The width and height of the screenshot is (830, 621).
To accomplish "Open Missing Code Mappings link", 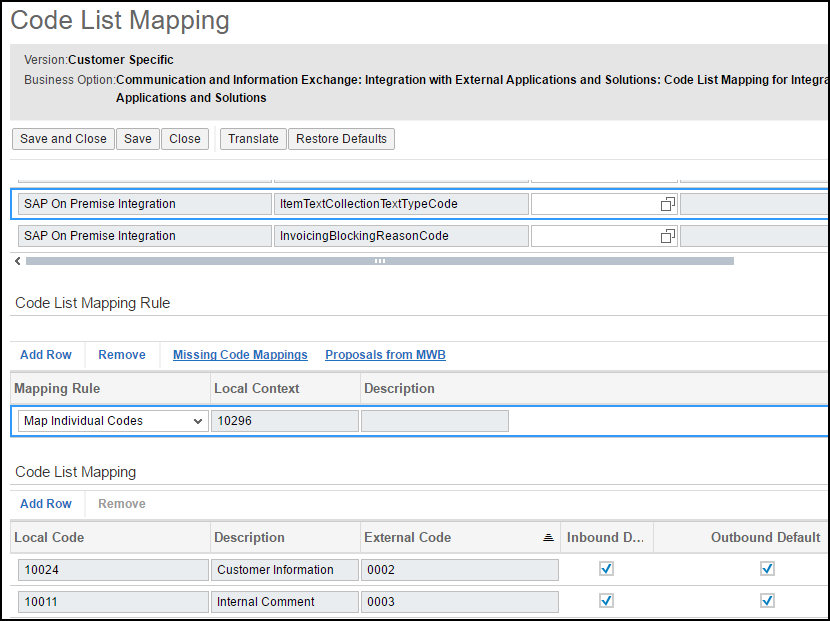I will click(x=240, y=355).
